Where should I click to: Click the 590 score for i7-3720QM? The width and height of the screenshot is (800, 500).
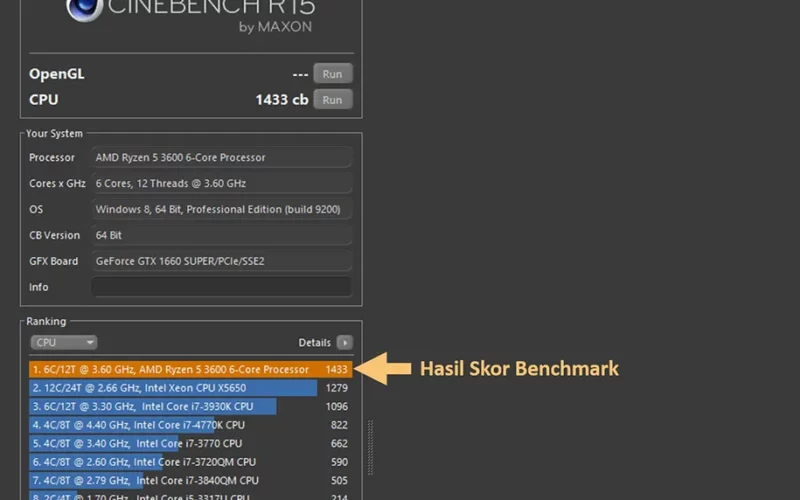tap(339, 462)
